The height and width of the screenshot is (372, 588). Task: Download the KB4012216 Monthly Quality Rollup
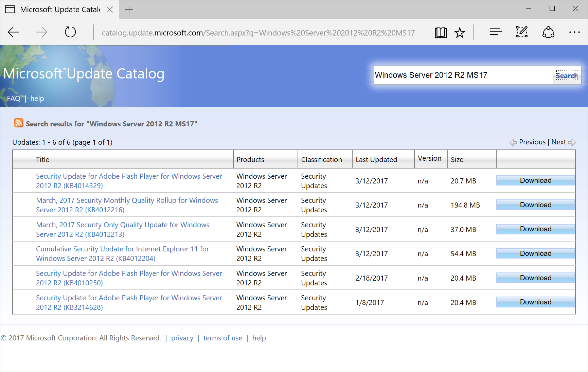[x=535, y=205]
